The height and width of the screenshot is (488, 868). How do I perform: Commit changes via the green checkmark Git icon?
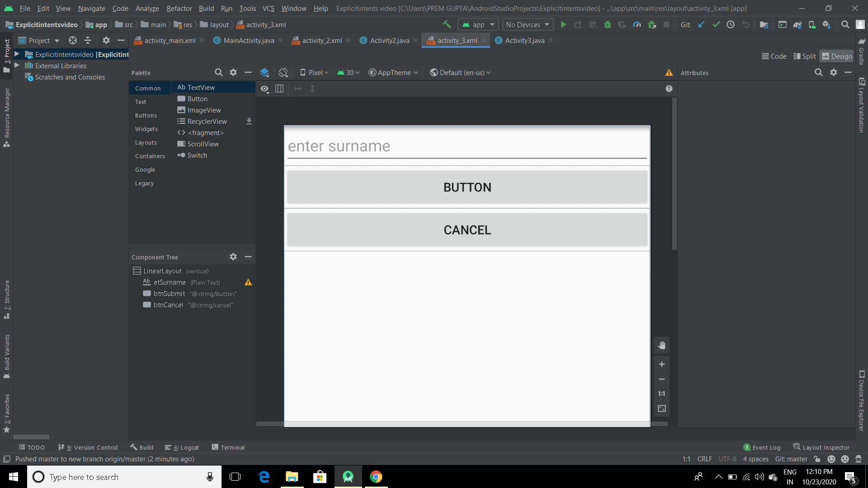[x=716, y=24]
